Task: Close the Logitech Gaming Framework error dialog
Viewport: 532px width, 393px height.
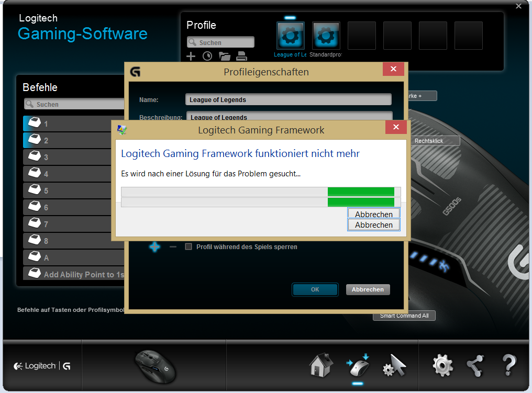Action: tap(396, 127)
